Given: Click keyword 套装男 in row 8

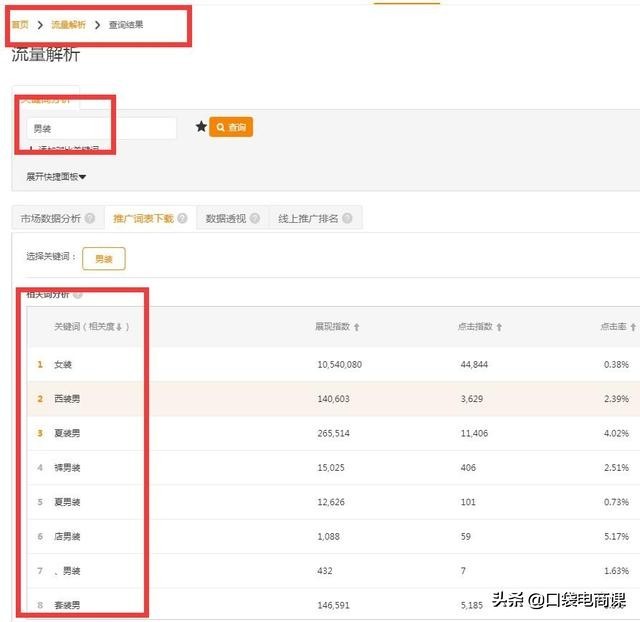Looking at the screenshot, I should pyautogui.click(x=67, y=605).
